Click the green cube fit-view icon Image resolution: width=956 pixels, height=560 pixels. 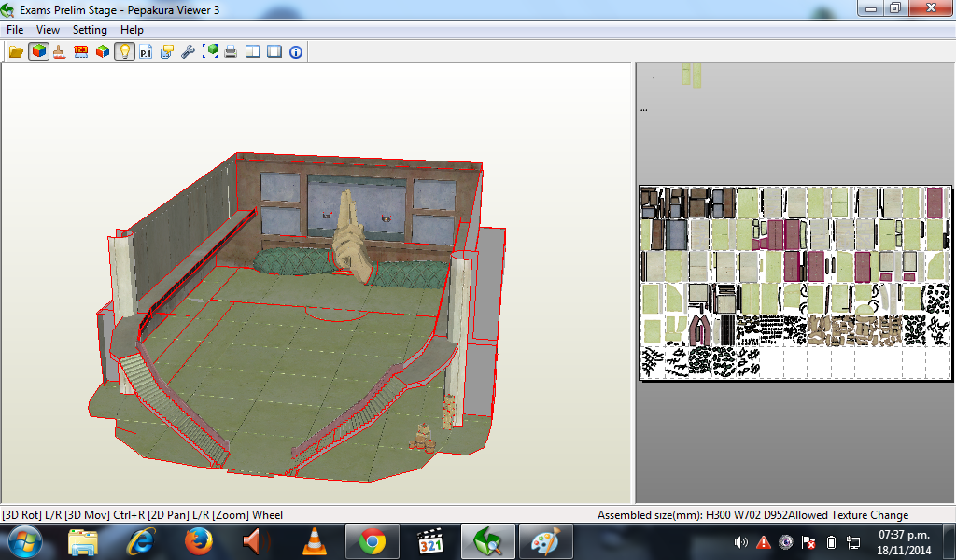(210, 51)
